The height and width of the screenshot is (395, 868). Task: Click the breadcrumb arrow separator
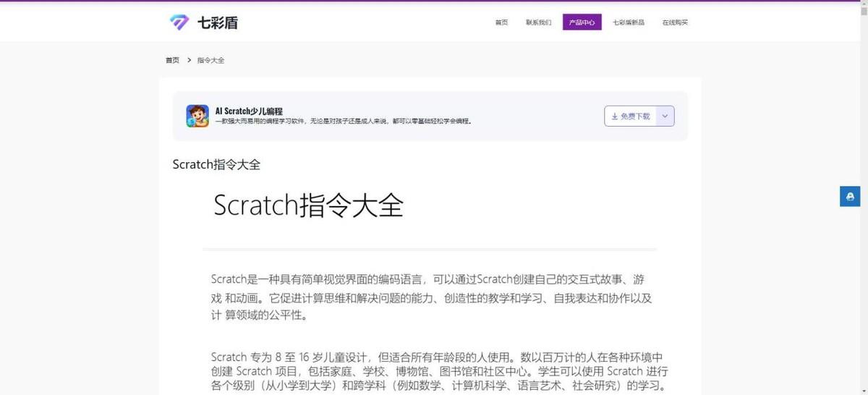[x=189, y=60]
